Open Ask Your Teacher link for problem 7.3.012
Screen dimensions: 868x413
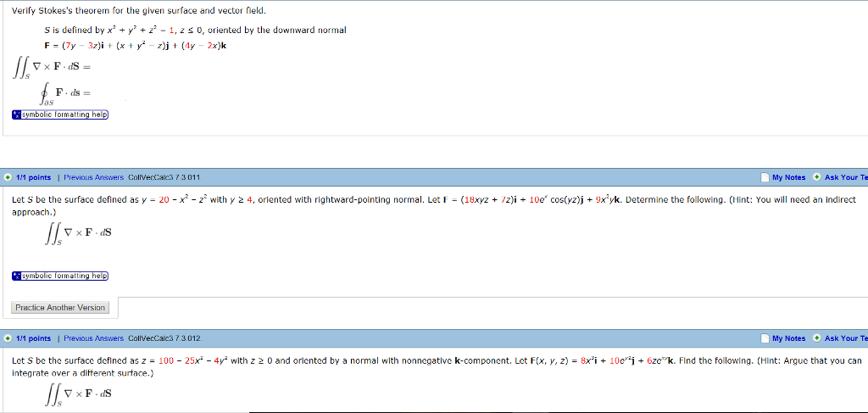pyautogui.click(x=846, y=338)
